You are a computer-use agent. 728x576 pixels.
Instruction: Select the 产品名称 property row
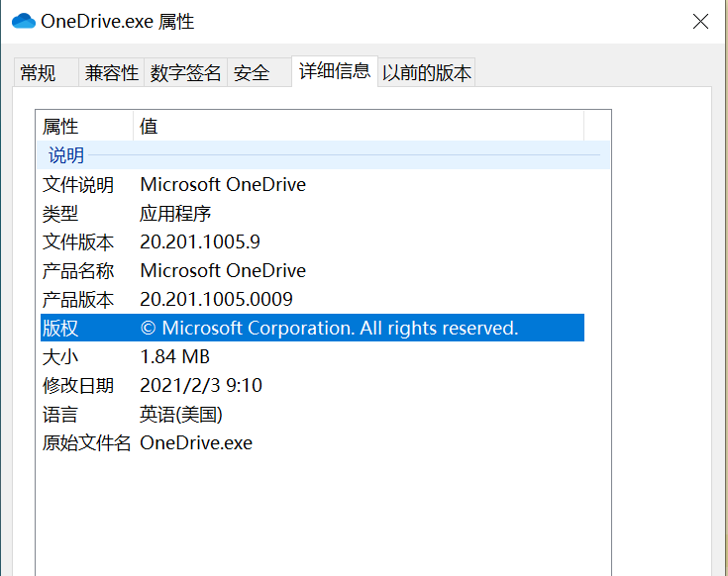pyautogui.click(x=312, y=271)
